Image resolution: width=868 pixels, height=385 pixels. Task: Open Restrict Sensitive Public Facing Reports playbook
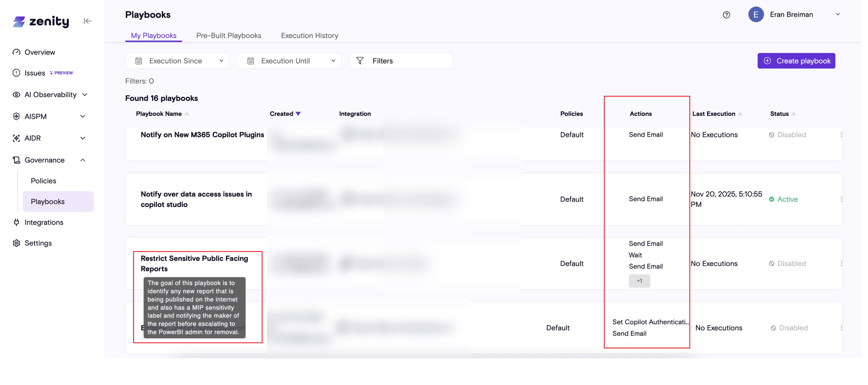194,264
